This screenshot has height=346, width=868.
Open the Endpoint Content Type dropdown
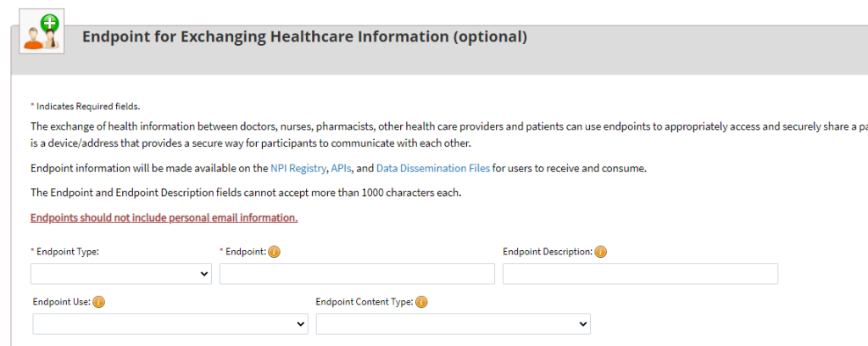(453, 324)
